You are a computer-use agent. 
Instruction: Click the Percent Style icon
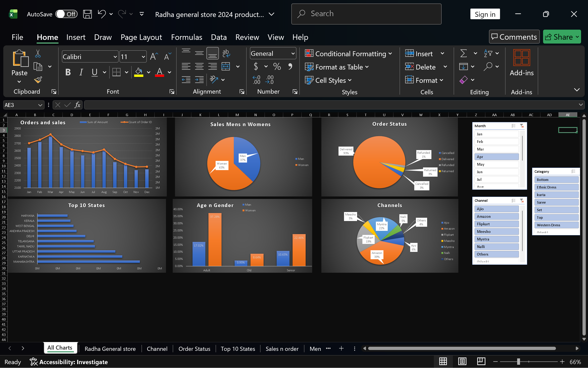coord(277,66)
